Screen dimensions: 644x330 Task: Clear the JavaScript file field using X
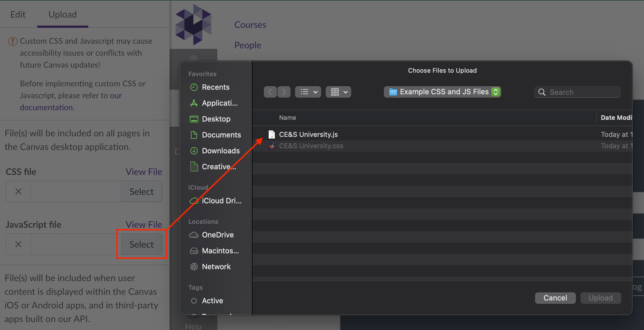coord(18,244)
